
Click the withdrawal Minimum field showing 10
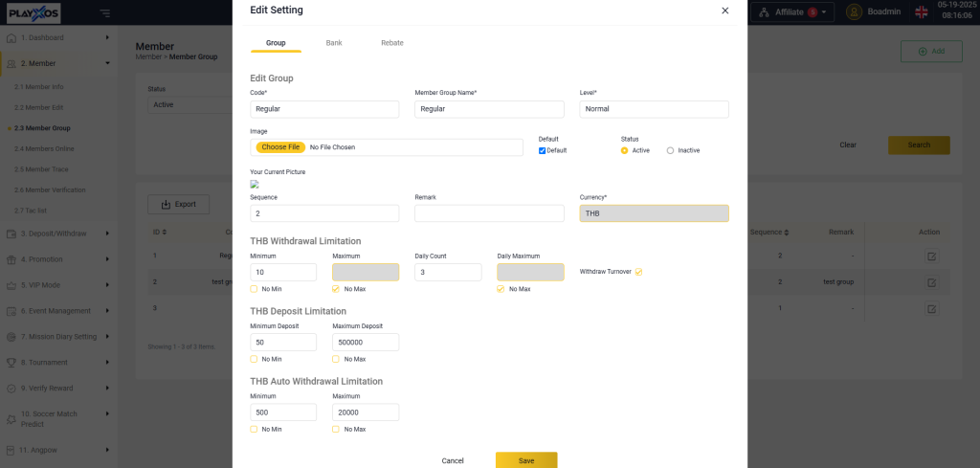coord(283,272)
